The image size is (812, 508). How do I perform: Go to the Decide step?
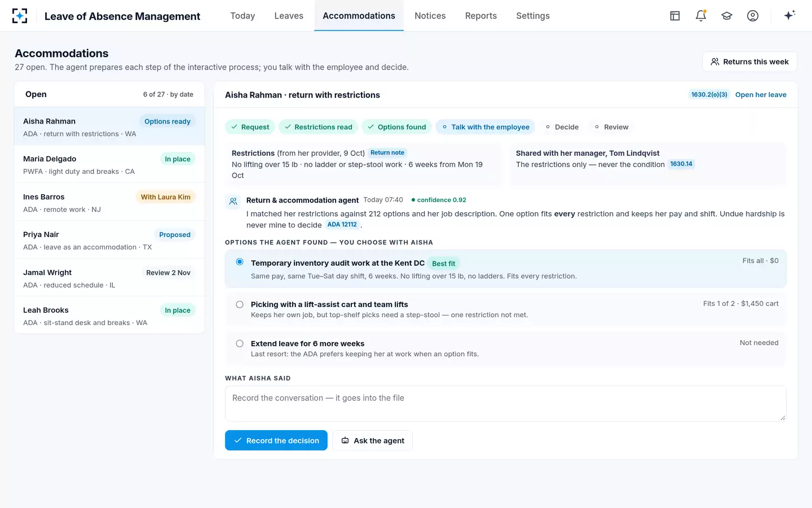tap(562, 127)
